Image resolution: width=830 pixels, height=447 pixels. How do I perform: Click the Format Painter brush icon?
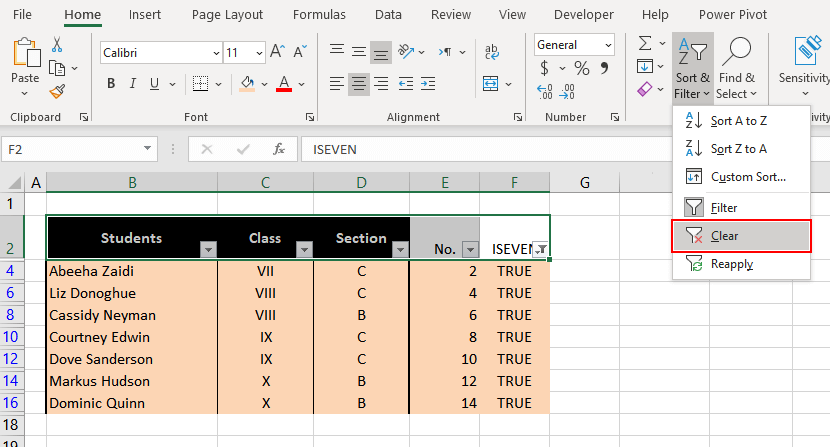[x=57, y=92]
